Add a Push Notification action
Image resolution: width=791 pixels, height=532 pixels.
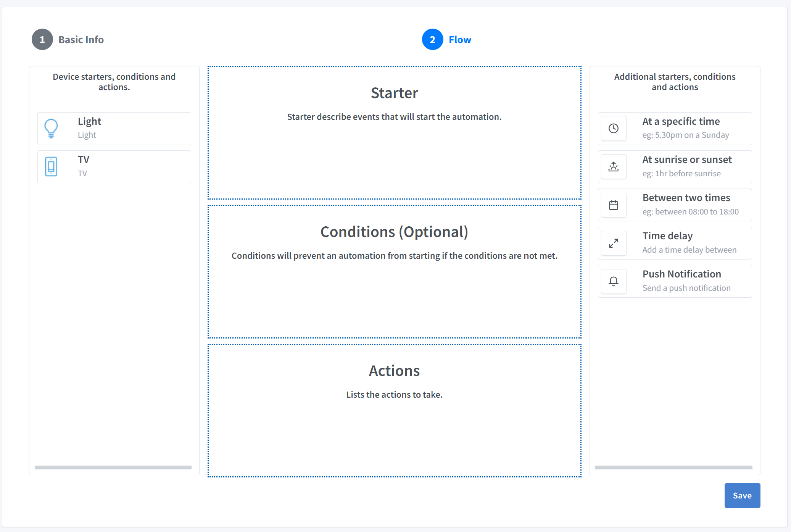click(x=675, y=281)
